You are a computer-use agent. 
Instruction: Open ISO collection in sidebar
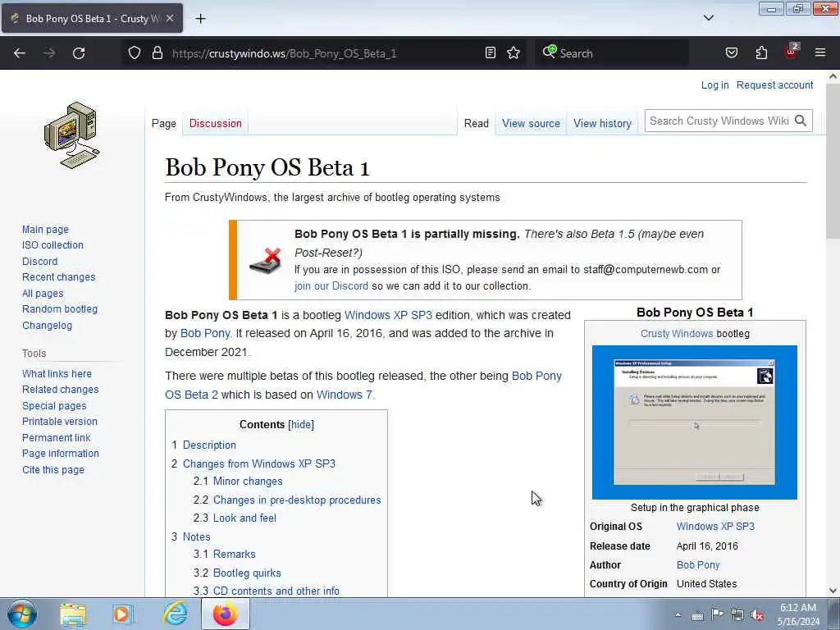52,244
